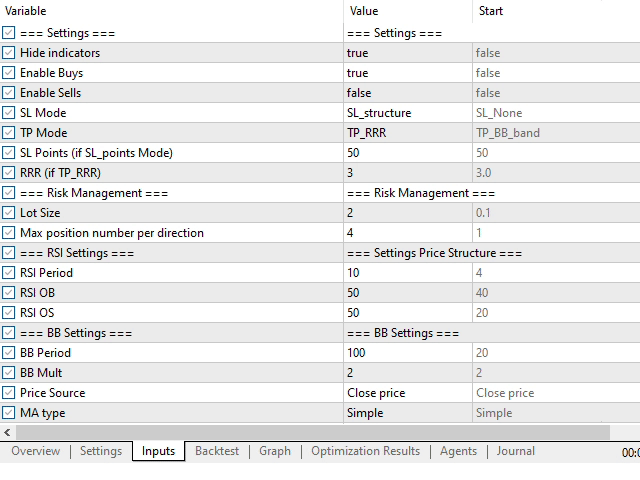Toggle the SL Points checkbox
This screenshot has width=640, height=480.
point(9,153)
